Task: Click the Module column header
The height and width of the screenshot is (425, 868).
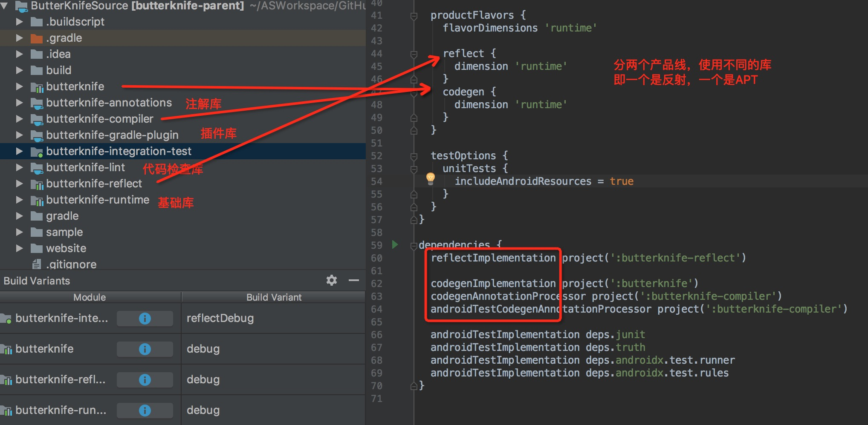Action: point(90,297)
